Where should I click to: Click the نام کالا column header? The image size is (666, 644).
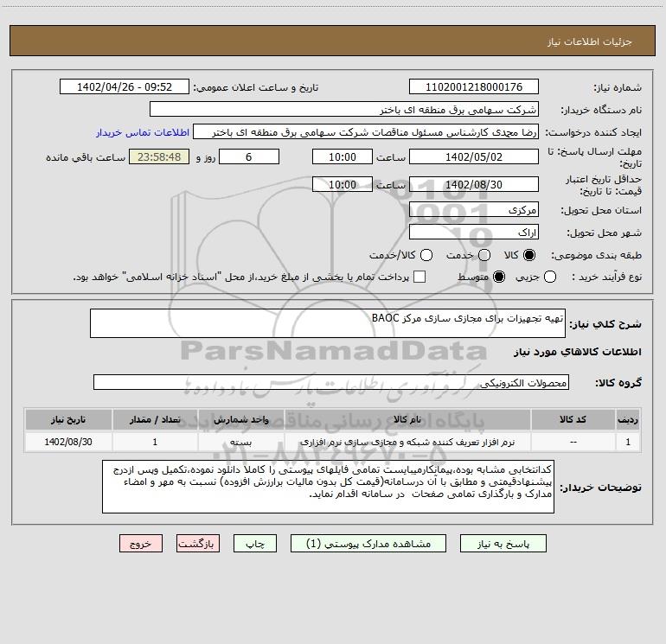[407, 420]
